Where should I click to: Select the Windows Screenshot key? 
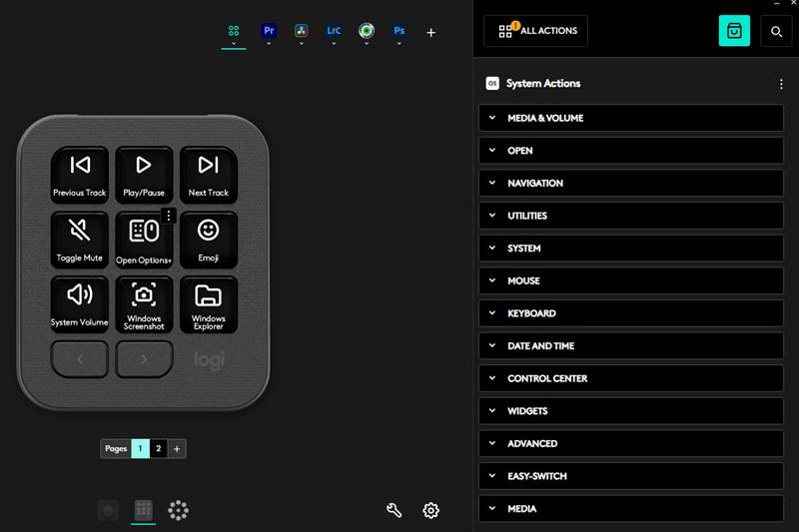144,304
